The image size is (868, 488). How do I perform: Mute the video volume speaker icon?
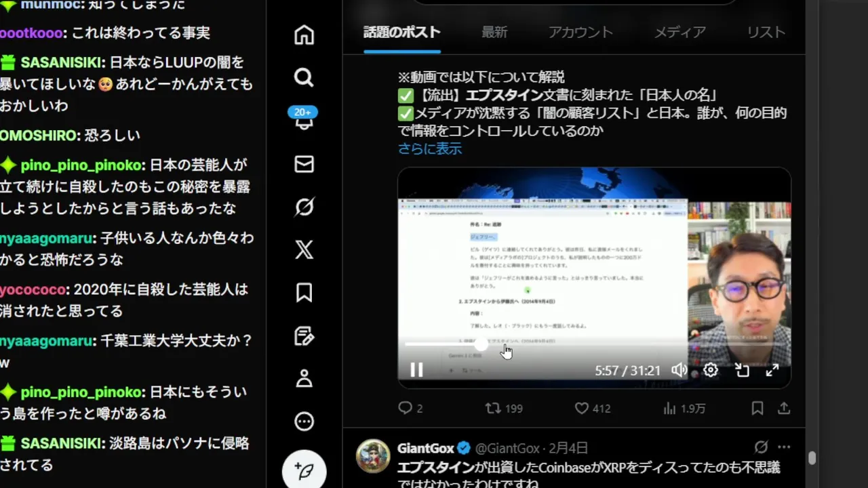(679, 370)
